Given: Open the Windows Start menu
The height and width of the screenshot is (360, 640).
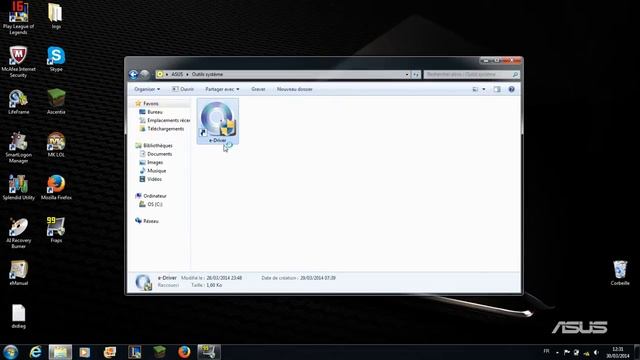Looking at the screenshot, I should pos(10,352).
